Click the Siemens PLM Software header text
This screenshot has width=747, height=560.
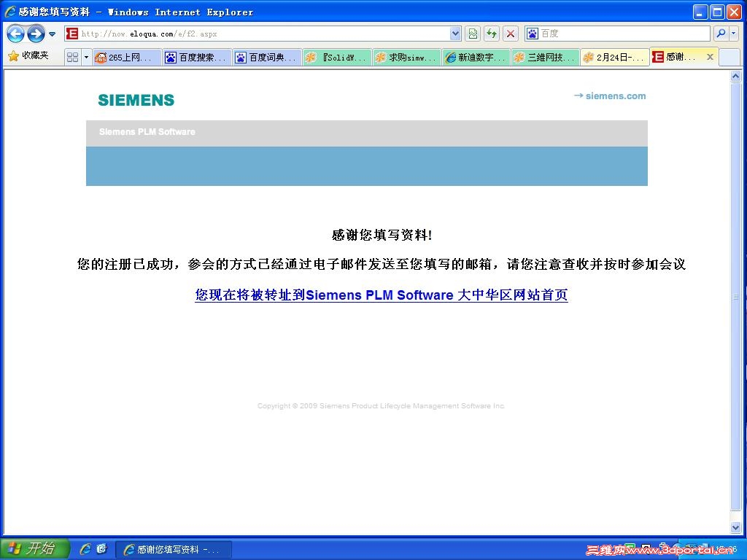click(147, 132)
